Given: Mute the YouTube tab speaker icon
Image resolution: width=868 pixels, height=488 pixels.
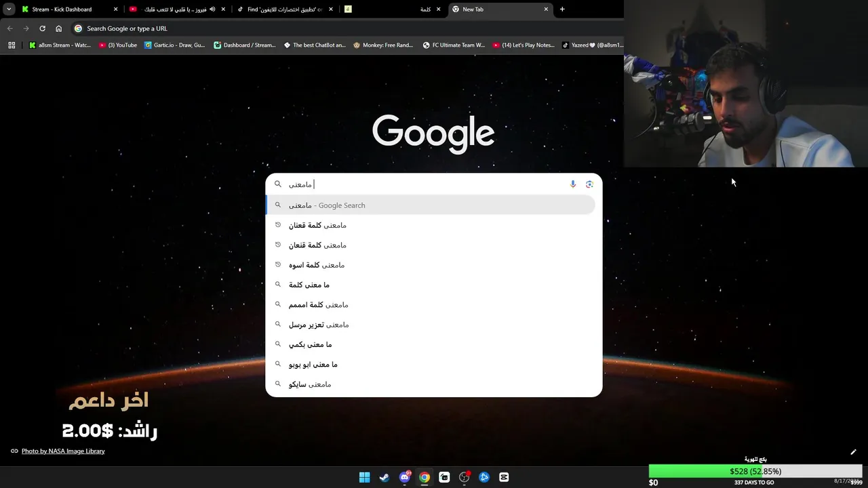Looking at the screenshot, I should [212, 9].
